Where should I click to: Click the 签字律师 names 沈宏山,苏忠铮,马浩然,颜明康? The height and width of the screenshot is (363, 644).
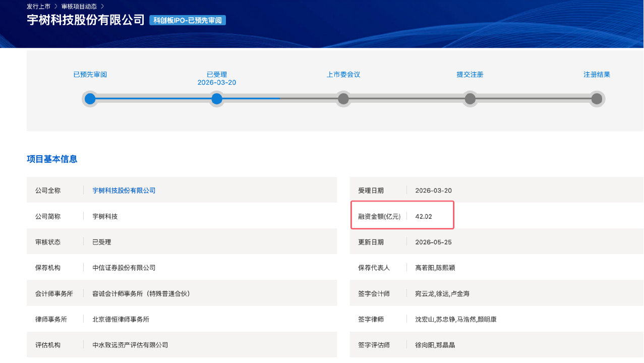tap(456, 319)
